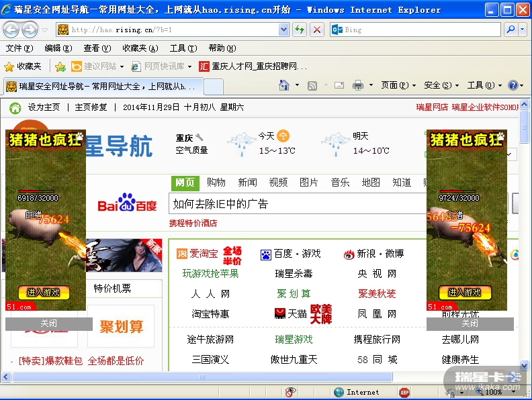532x400 pixels.
Task: Click the Baidu paw icon before 百度·游戏
Action: click(265, 254)
